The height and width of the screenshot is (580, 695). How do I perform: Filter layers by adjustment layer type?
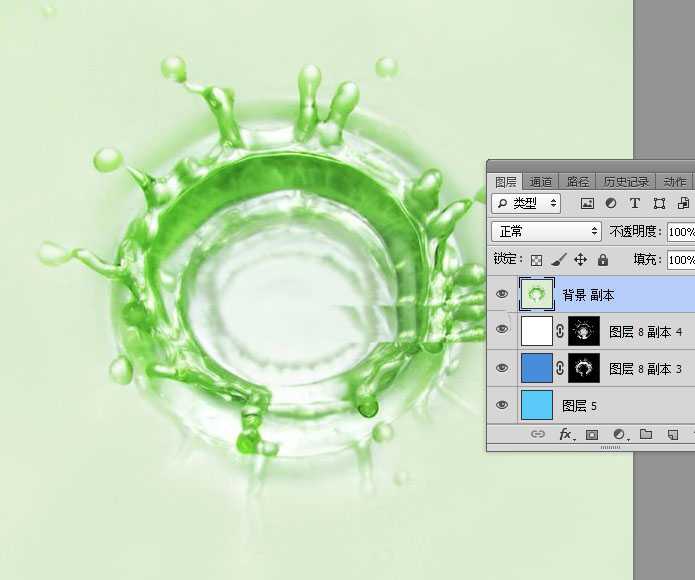(x=610, y=203)
